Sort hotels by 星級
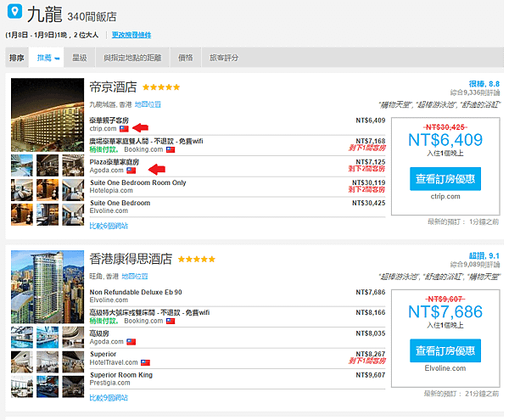This screenshot has width=509, height=420. [x=80, y=58]
